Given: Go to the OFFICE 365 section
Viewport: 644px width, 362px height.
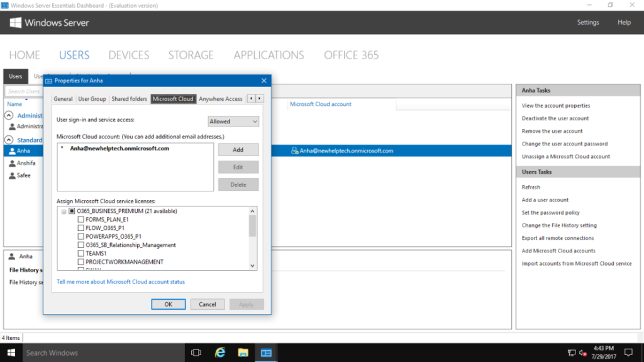Looking at the screenshot, I should coord(351,55).
